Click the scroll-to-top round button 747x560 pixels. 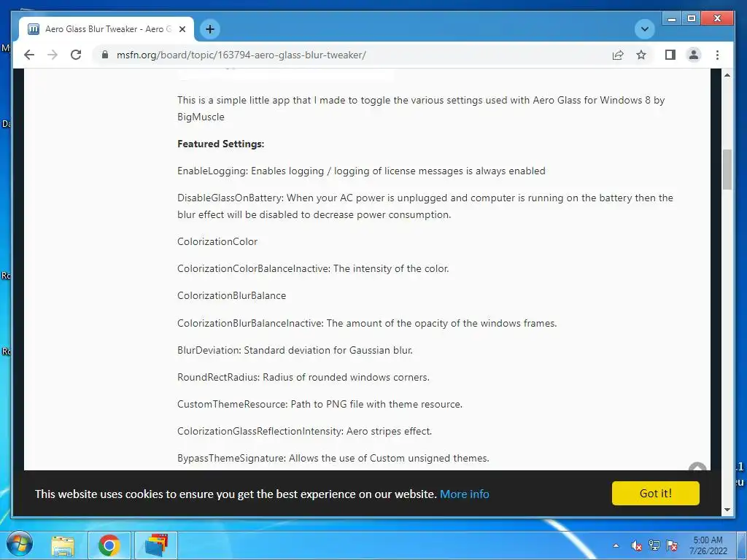[x=697, y=467]
